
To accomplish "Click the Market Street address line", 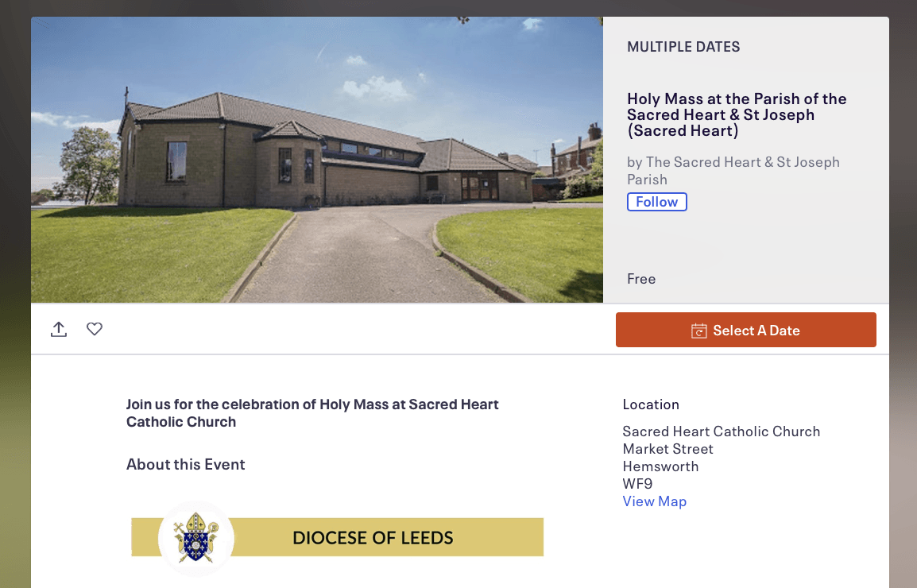I will (x=667, y=449).
